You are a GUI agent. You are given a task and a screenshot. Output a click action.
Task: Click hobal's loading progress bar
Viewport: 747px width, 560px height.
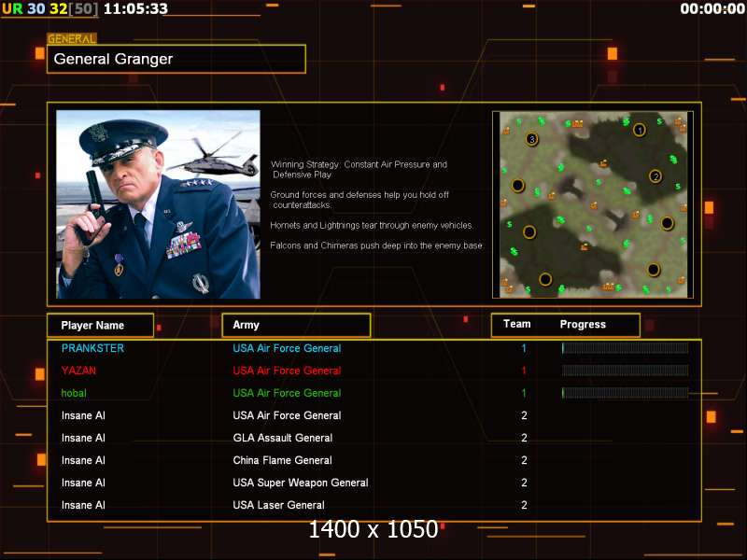(x=625, y=393)
